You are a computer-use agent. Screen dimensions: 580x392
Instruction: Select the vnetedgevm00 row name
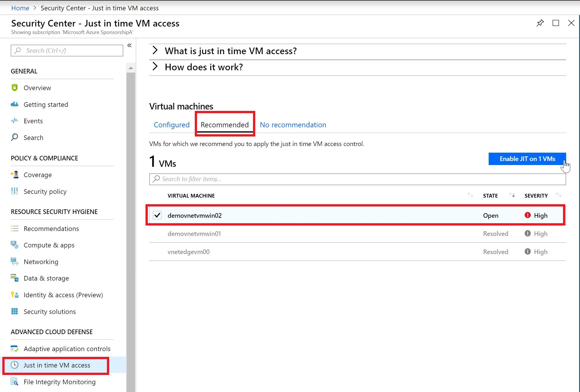(188, 252)
